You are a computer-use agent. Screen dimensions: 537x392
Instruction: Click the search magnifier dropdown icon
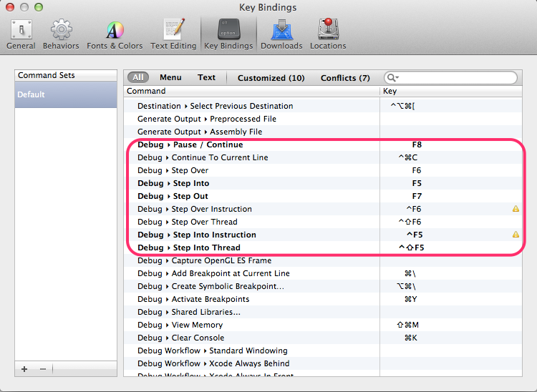[392, 78]
